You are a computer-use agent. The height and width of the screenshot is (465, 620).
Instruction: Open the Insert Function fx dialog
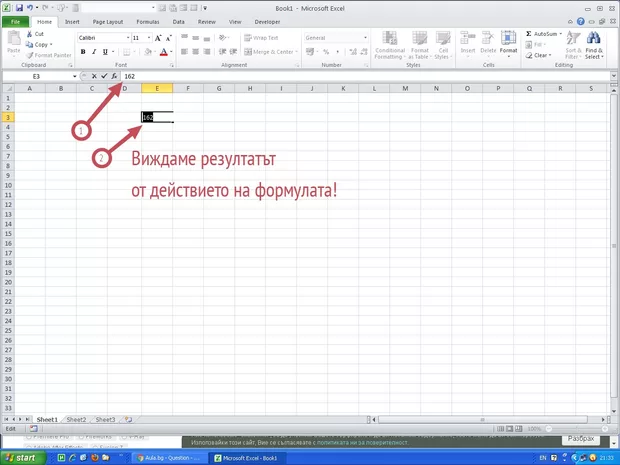(x=114, y=76)
